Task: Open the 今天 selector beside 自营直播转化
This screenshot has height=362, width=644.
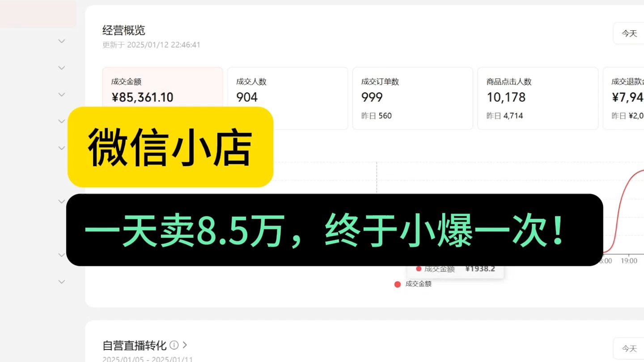Action: coord(629,348)
